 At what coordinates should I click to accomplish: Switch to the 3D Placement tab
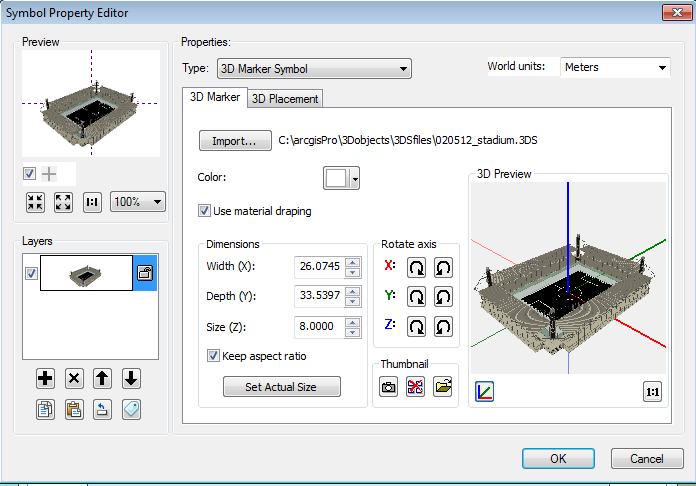[285, 98]
